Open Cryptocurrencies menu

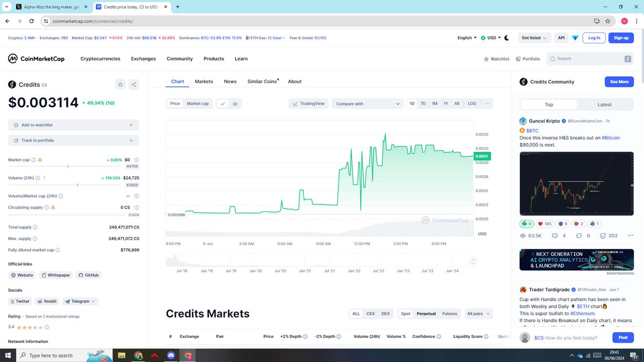[x=100, y=58]
